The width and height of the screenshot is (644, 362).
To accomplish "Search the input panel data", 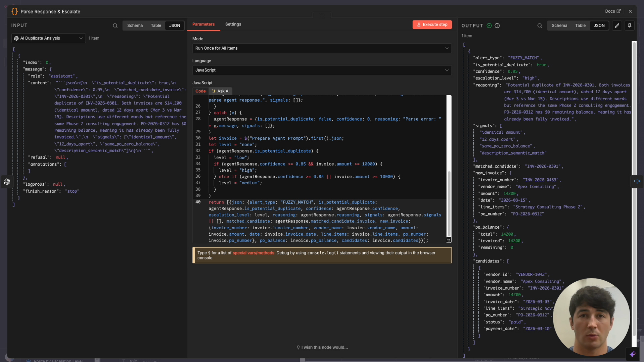I will pyautogui.click(x=115, y=25).
